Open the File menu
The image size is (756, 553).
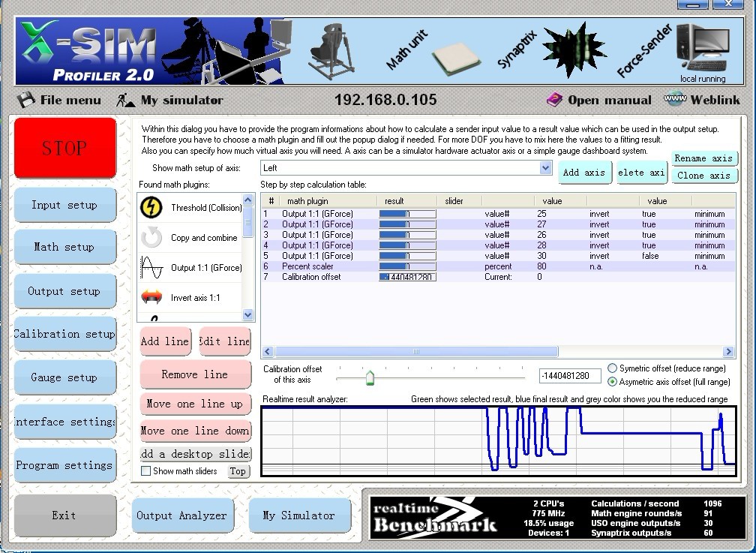coord(70,100)
